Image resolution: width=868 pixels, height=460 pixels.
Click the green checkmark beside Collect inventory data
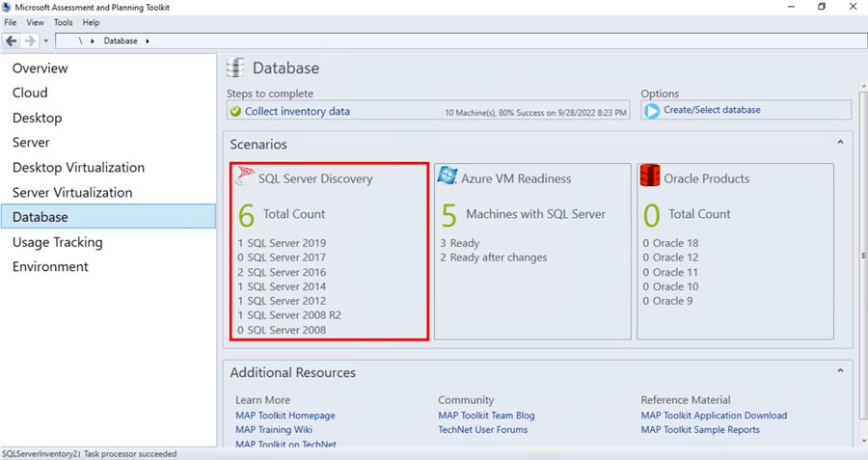click(x=235, y=112)
